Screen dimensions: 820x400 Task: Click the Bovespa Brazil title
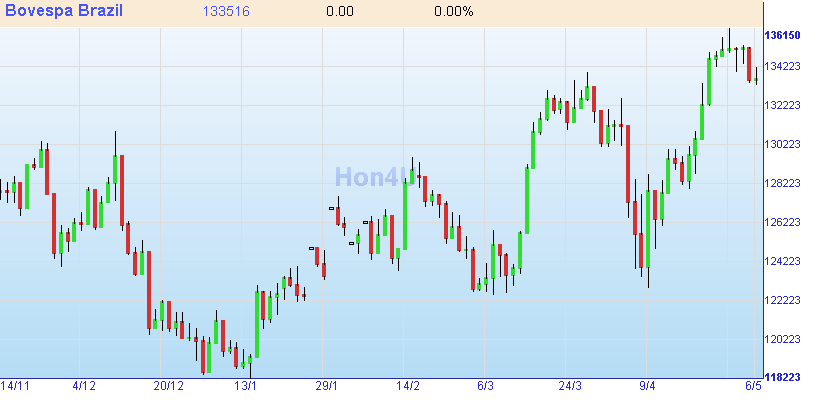[64, 10]
